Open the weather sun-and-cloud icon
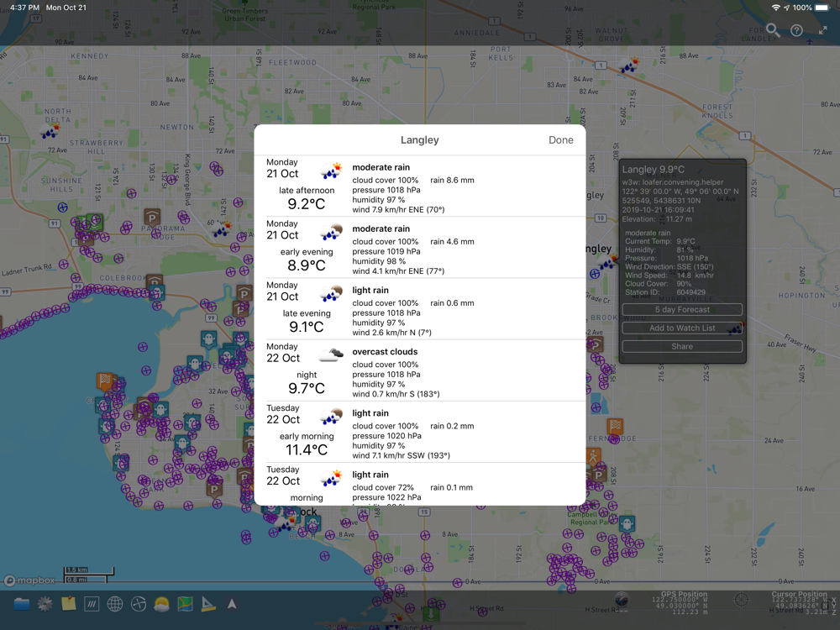 point(161,604)
